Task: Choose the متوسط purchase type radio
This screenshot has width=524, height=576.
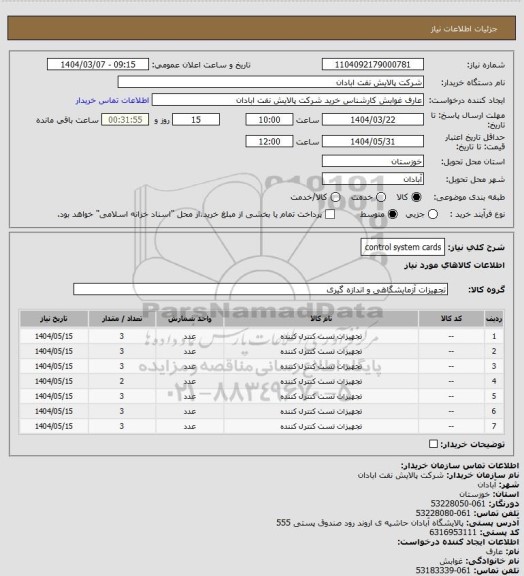Action: coord(393,214)
